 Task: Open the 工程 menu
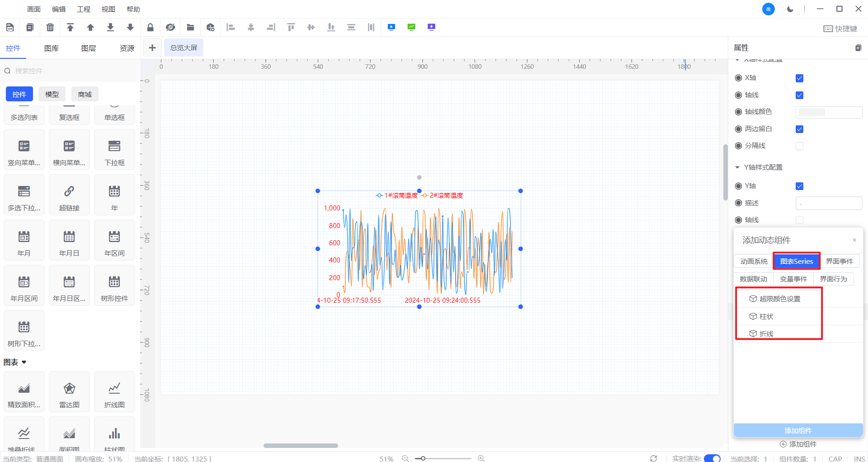pyautogui.click(x=84, y=9)
